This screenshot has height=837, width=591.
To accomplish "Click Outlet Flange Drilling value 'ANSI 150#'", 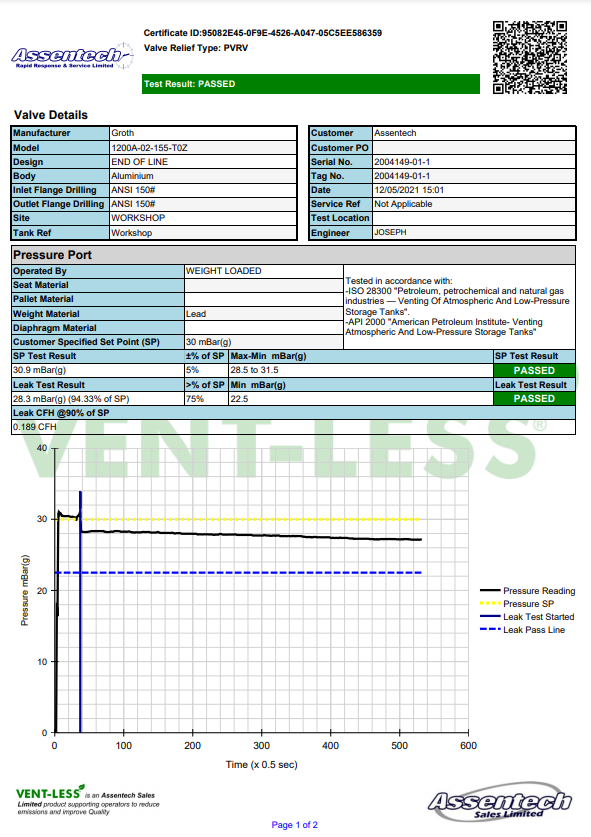I will [x=133, y=204].
